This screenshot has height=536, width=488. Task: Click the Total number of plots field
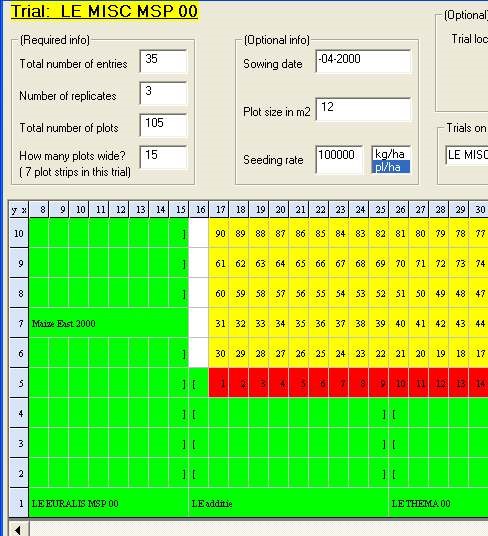(x=163, y=125)
